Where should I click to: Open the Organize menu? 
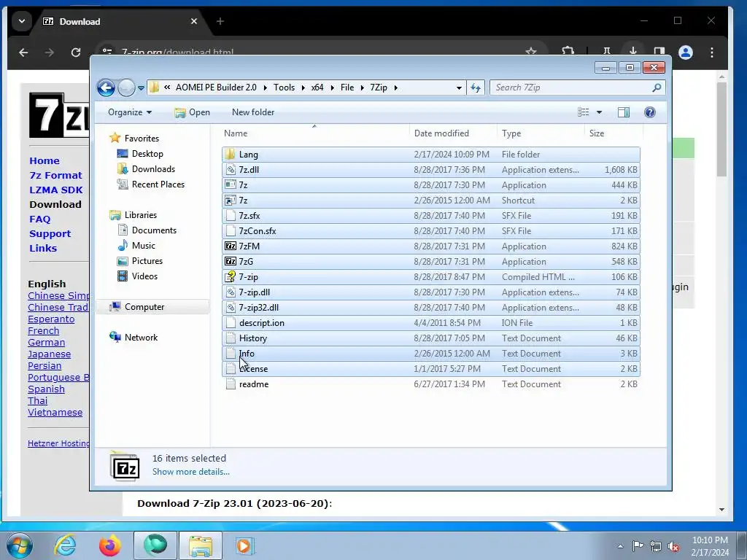(x=130, y=112)
